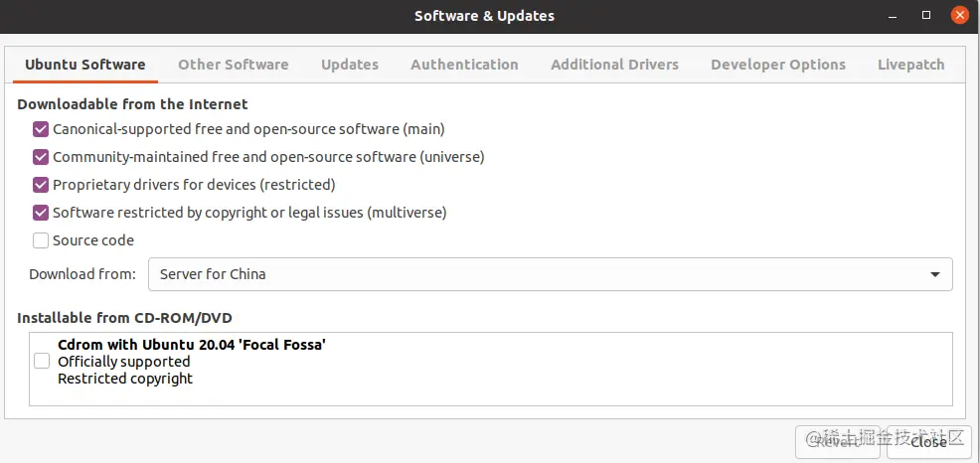Viewport: 980px width, 463px height.
Task: Click the dropdown arrow beside Server for China
Action: [x=934, y=274]
